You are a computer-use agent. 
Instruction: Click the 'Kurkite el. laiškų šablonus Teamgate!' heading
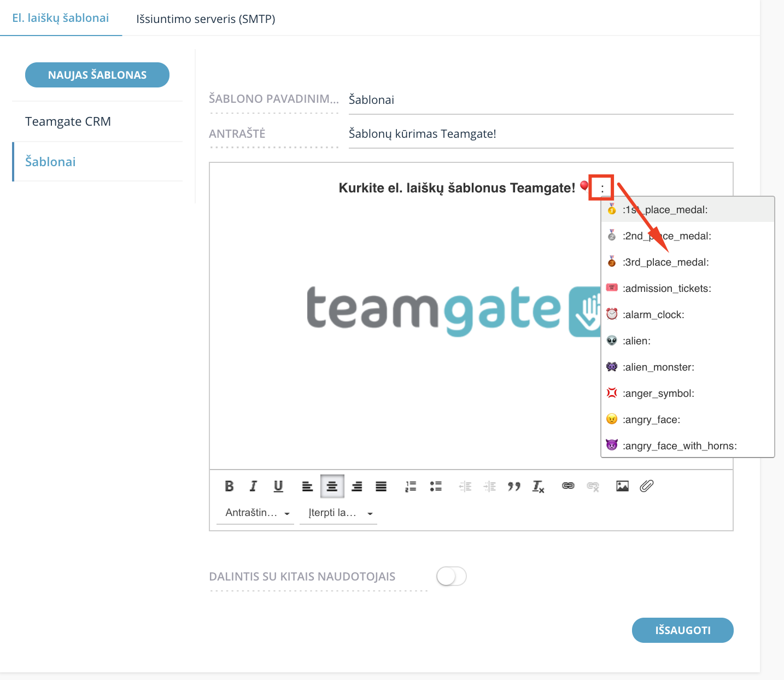[457, 188]
